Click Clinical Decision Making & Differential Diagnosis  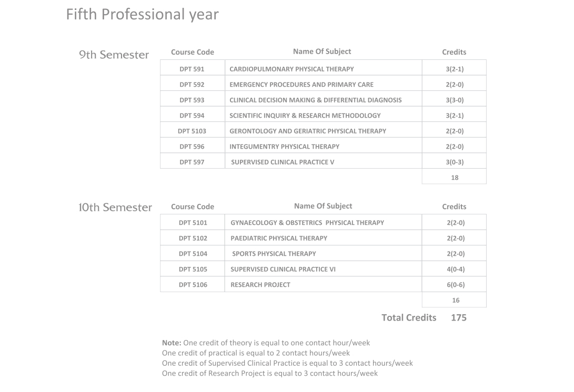(315, 100)
